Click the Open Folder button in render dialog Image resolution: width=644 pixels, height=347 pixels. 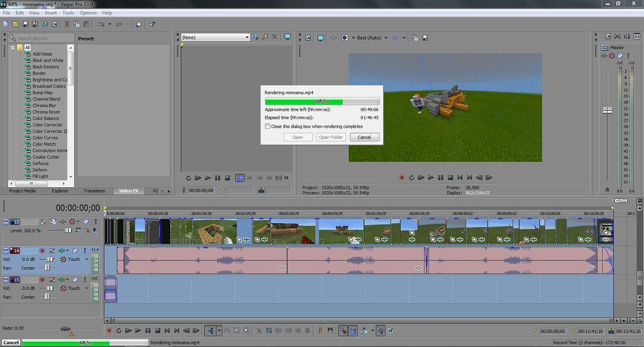(x=331, y=137)
